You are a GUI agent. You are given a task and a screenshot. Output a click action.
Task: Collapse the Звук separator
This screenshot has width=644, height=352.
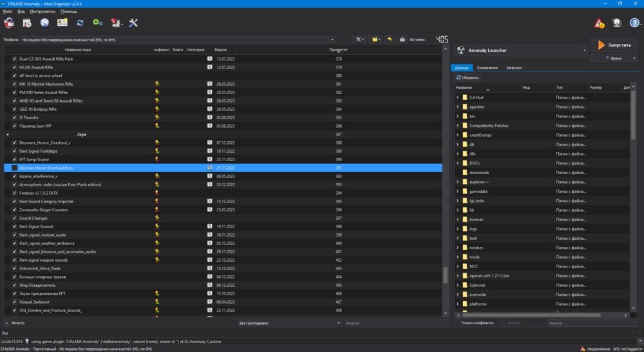coord(7,135)
